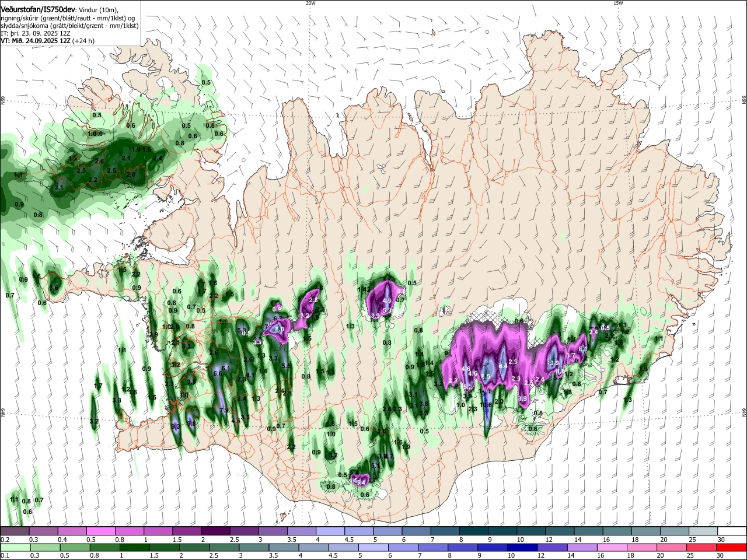Select the 9.8 precipitation value
Image resolution: width=747 pixels, height=560 pixels.
(191, 423)
